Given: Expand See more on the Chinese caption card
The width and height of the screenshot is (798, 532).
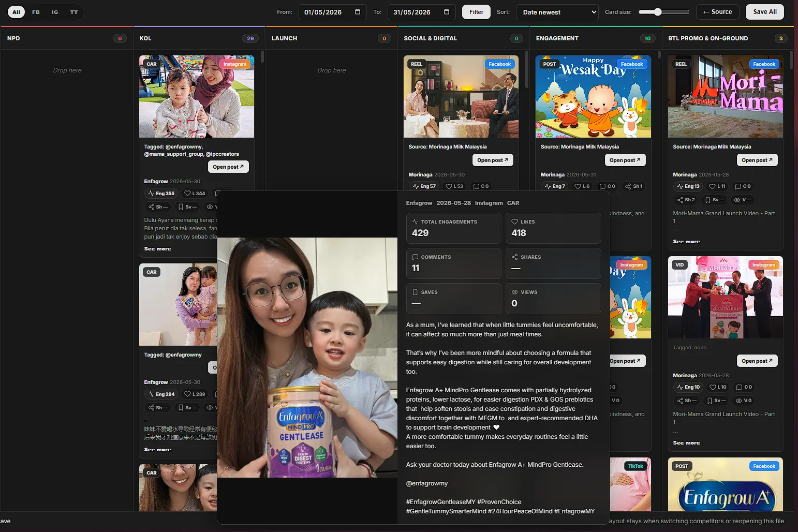Looking at the screenshot, I should pyautogui.click(x=158, y=450).
